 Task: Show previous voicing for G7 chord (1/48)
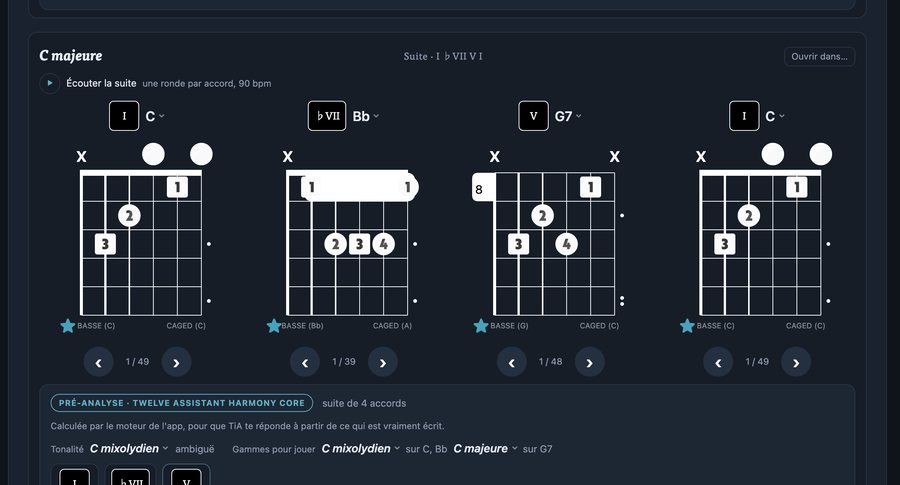511,362
